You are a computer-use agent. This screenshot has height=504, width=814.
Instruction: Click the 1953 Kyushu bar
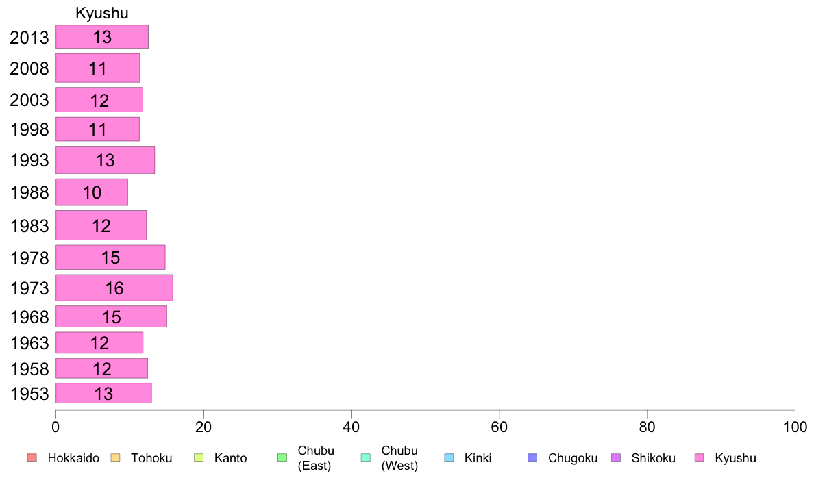click(x=103, y=393)
